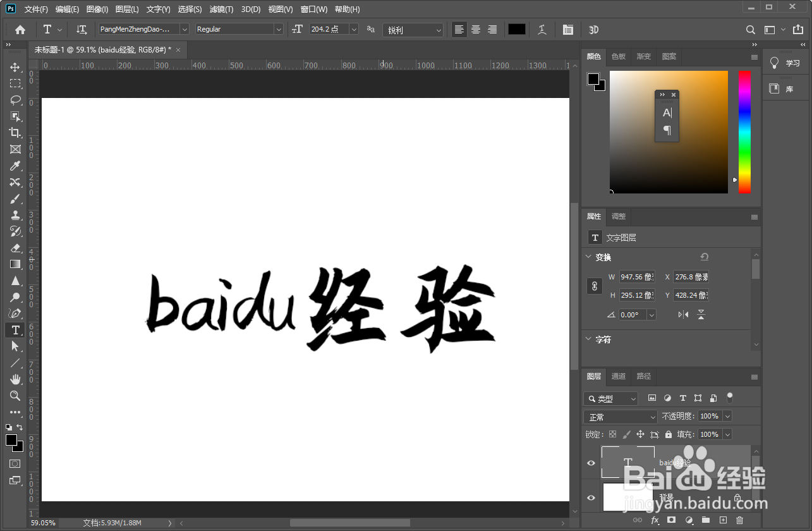Open the 滤镜(T) menu
812x531 pixels.
point(221,9)
